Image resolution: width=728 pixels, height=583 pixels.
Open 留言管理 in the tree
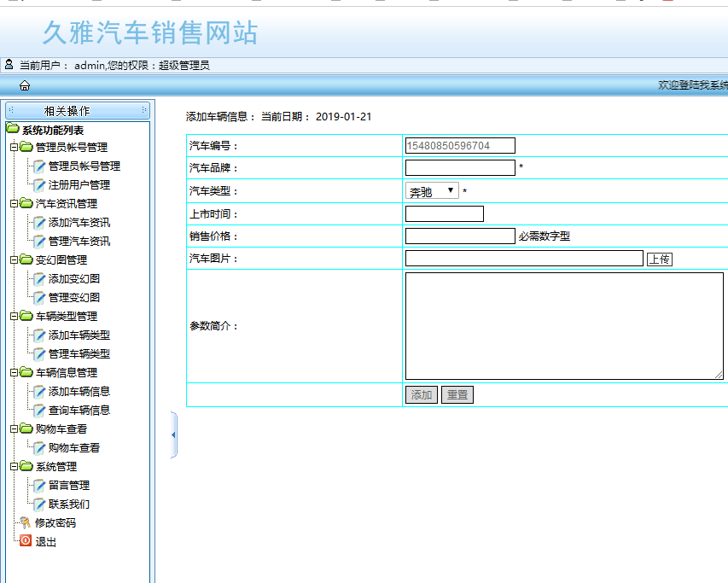click(69, 486)
